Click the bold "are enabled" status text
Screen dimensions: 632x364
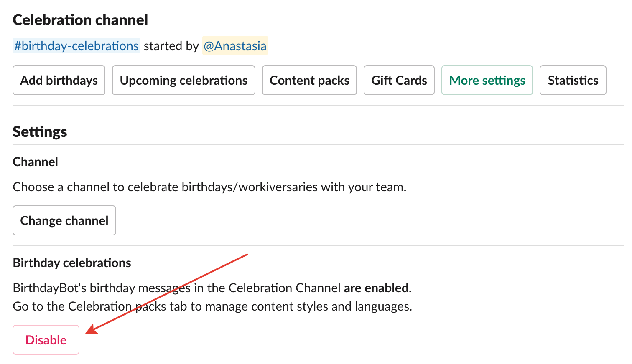[376, 288]
